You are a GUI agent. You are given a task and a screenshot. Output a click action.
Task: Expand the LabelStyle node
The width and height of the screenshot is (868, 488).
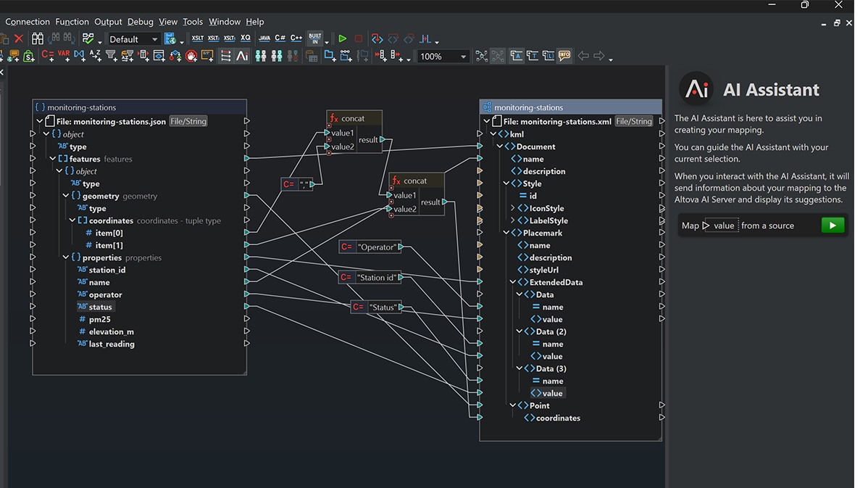[x=512, y=220]
